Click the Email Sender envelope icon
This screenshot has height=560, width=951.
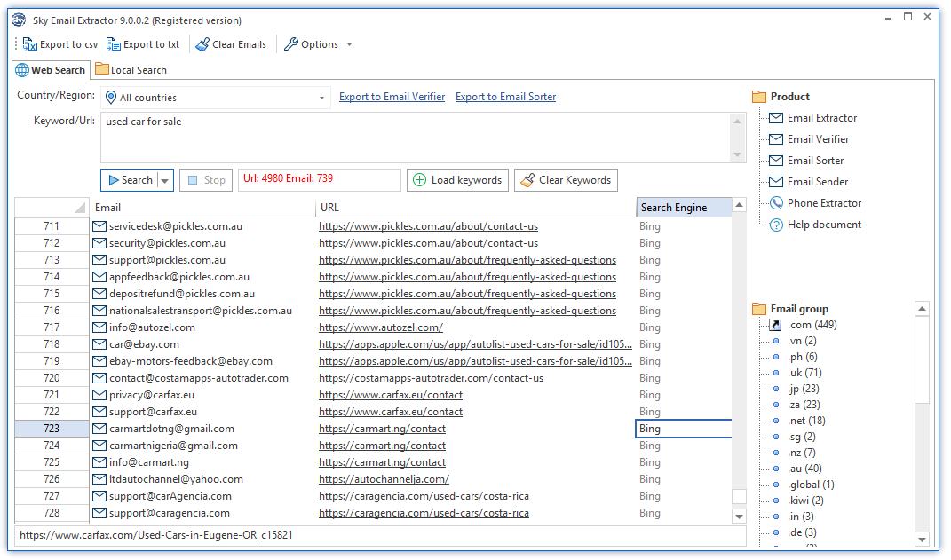click(776, 182)
